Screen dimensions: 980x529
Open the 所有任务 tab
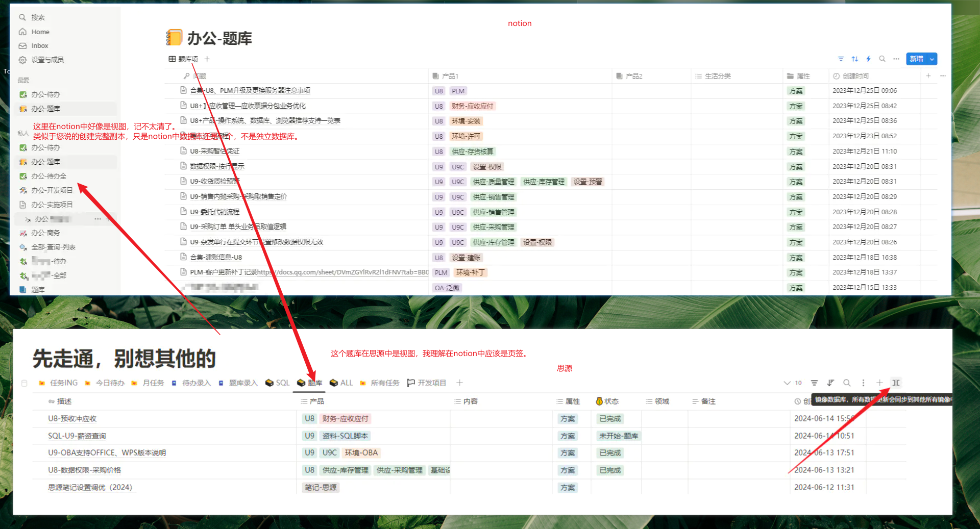379,383
